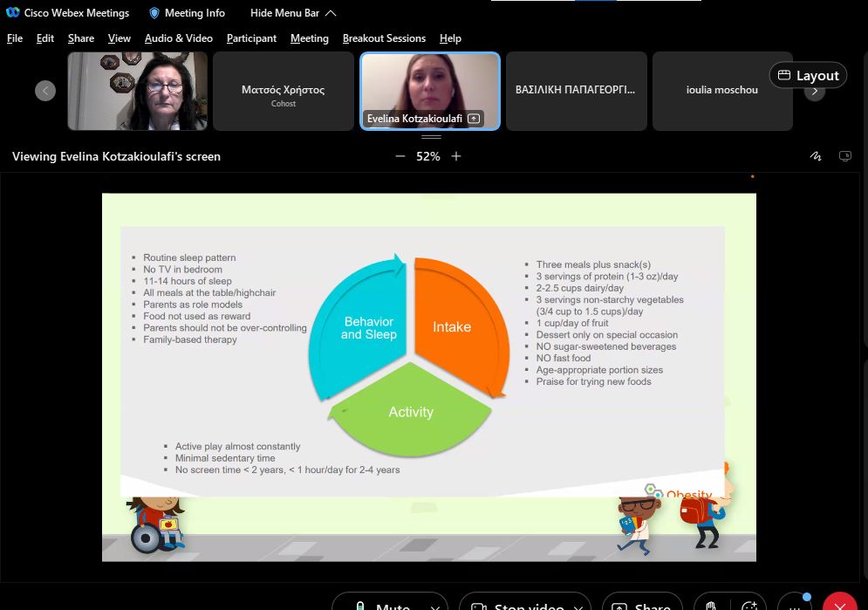This screenshot has width=868, height=610.
Task: Open the more options ellipsis button
Action: coord(794,604)
